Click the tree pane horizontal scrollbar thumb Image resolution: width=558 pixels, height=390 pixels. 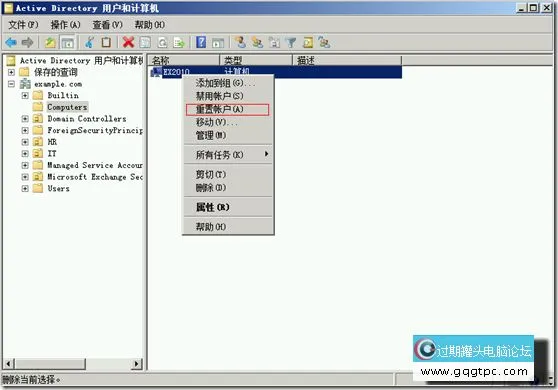pyautogui.click(x=50, y=364)
